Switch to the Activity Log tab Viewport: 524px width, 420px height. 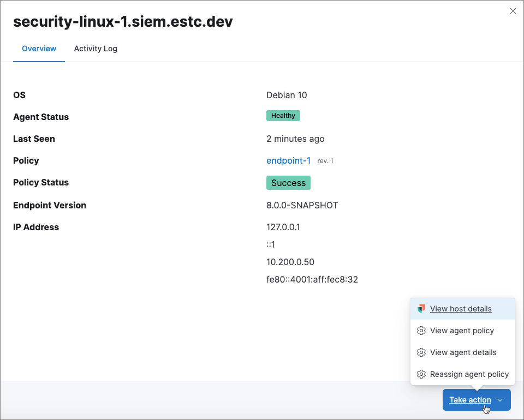pyautogui.click(x=96, y=49)
